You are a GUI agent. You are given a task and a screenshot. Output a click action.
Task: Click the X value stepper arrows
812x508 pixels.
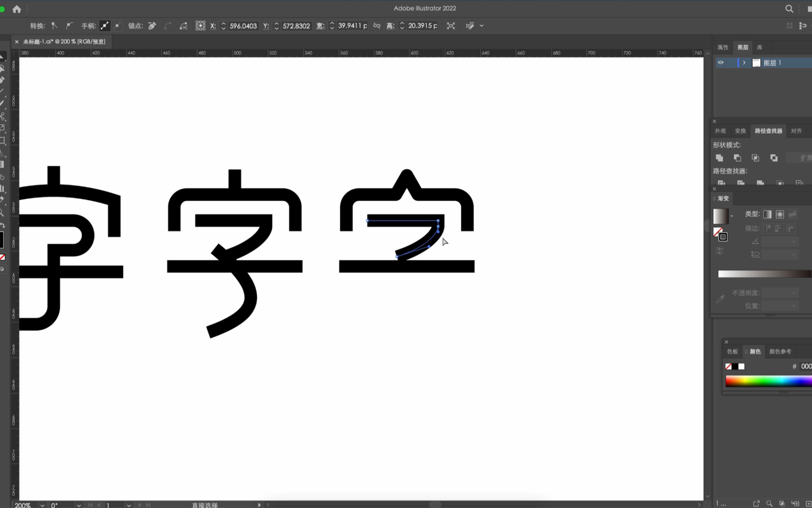point(223,26)
